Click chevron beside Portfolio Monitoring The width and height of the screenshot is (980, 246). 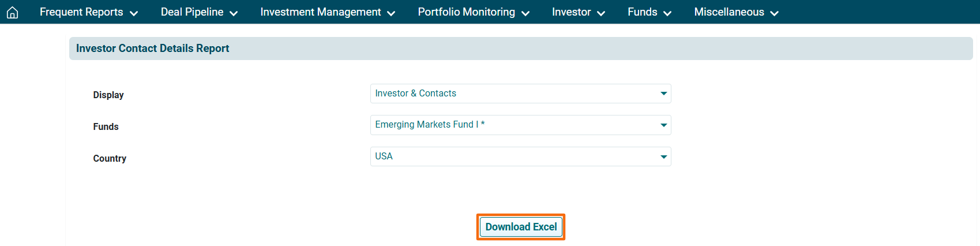[x=525, y=13]
